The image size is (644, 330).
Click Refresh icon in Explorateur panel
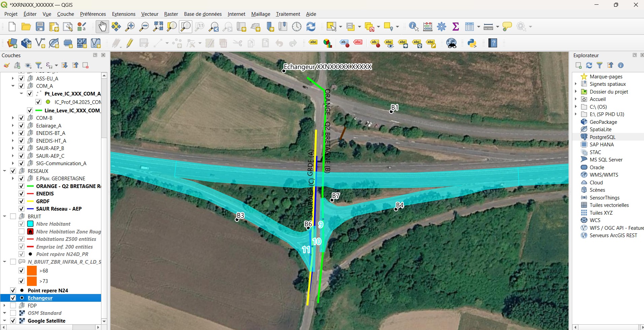(x=589, y=65)
